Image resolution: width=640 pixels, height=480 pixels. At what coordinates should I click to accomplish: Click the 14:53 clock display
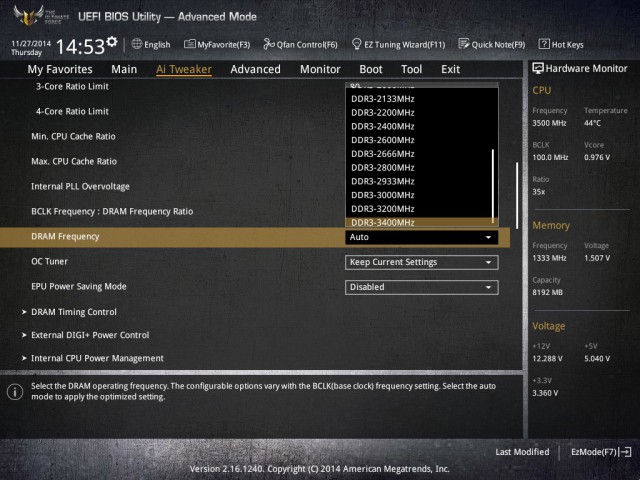click(x=80, y=46)
